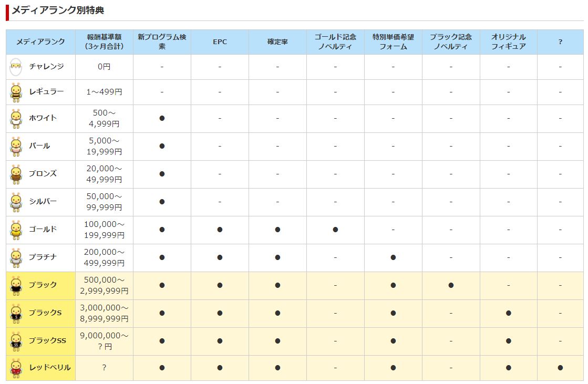Click the EPC column header
Viewport: 588px width, 384px height.
click(x=220, y=41)
